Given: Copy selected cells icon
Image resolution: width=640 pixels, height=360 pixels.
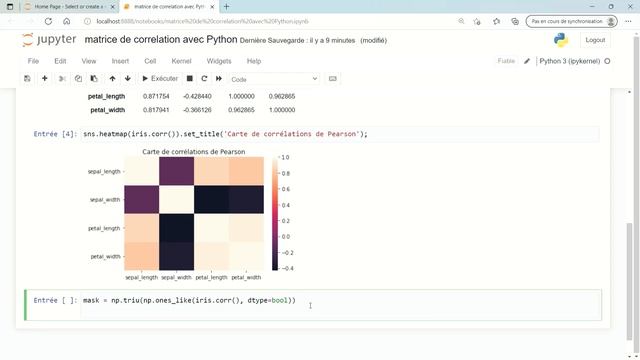Looking at the screenshot, I should (78, 78).
